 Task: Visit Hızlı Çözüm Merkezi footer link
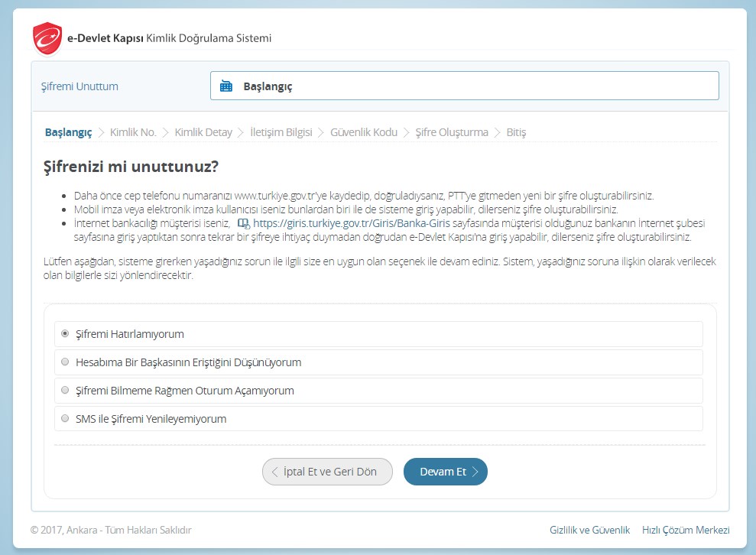tap(686, 530)
